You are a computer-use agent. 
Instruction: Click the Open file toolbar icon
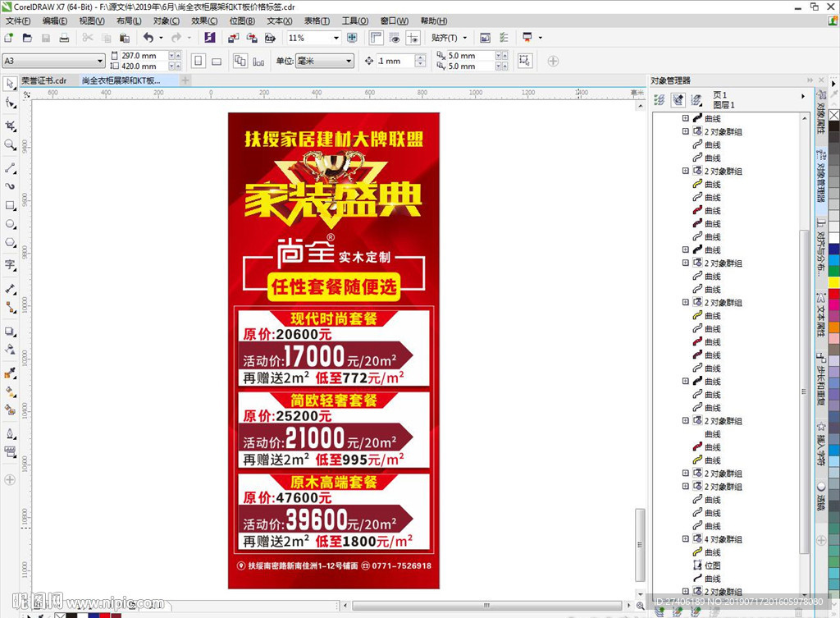click(x=27, y=38)
